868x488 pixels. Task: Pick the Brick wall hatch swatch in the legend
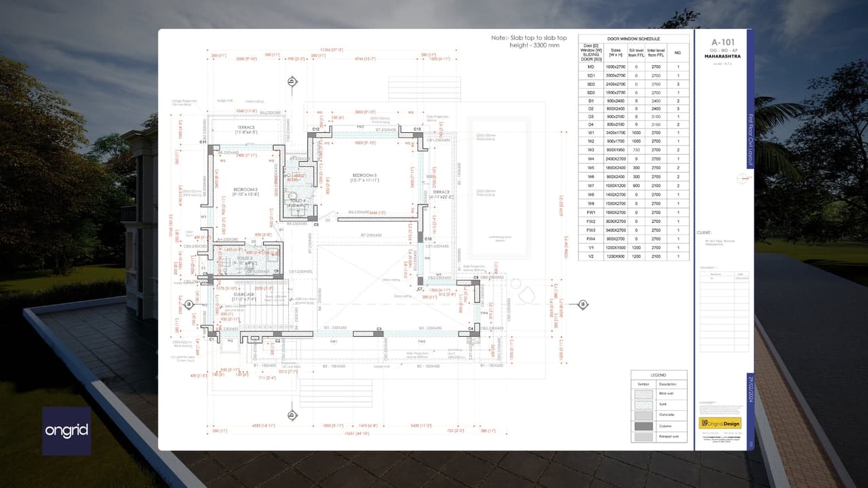pyautogui.click(x=642, y=393)
